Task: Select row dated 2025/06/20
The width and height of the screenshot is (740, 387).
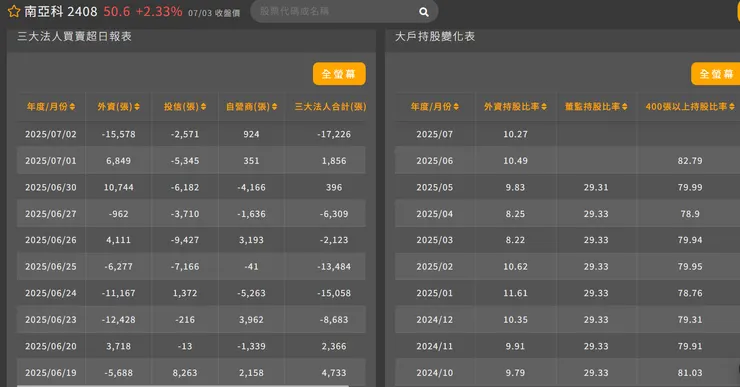Action: (x=191, y=346)
